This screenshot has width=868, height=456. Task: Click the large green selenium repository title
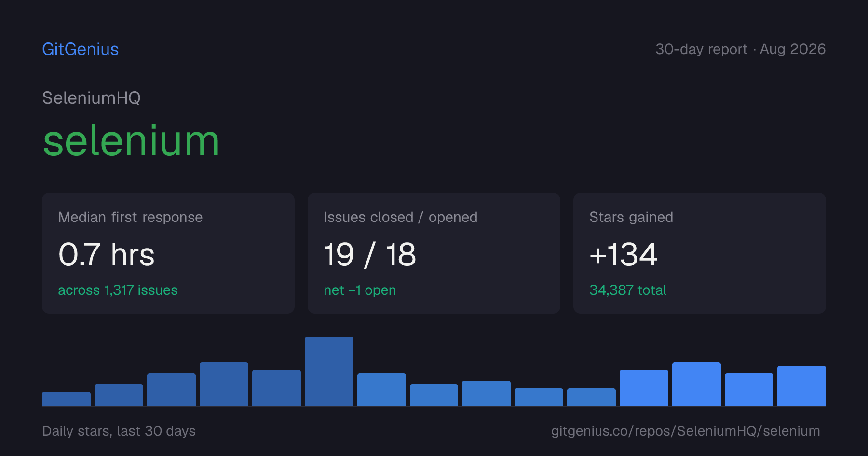131,141
